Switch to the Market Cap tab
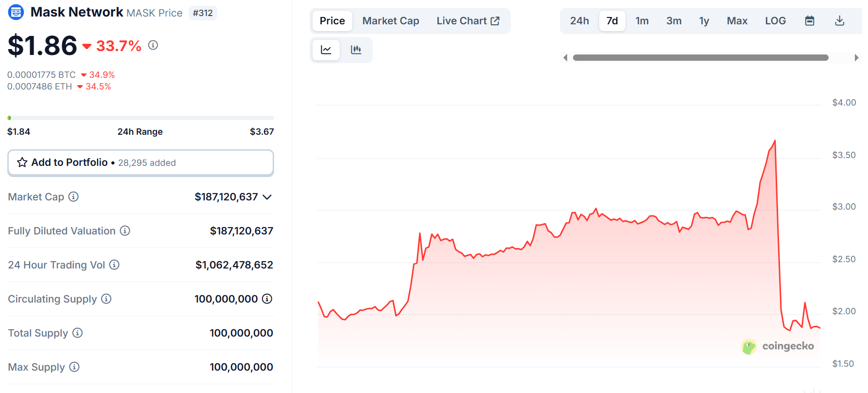This screenshot has width=868, height=393. (x=390, y=21)
